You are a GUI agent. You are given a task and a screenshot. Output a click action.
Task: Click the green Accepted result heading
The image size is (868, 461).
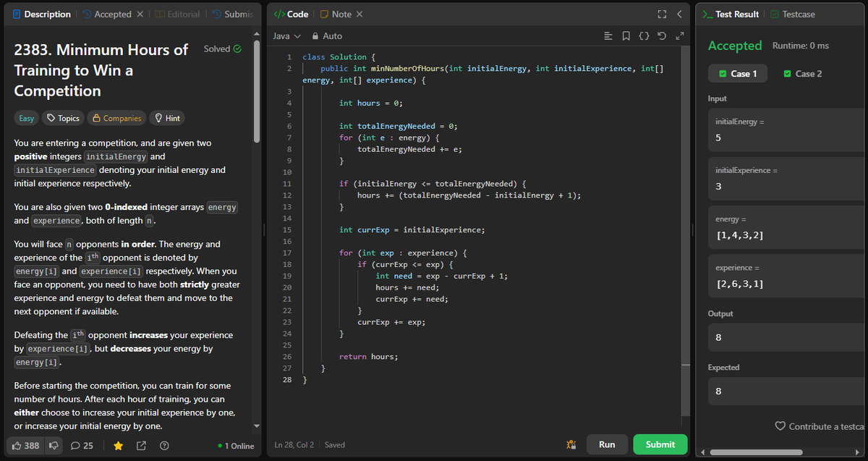pos(735,46)
